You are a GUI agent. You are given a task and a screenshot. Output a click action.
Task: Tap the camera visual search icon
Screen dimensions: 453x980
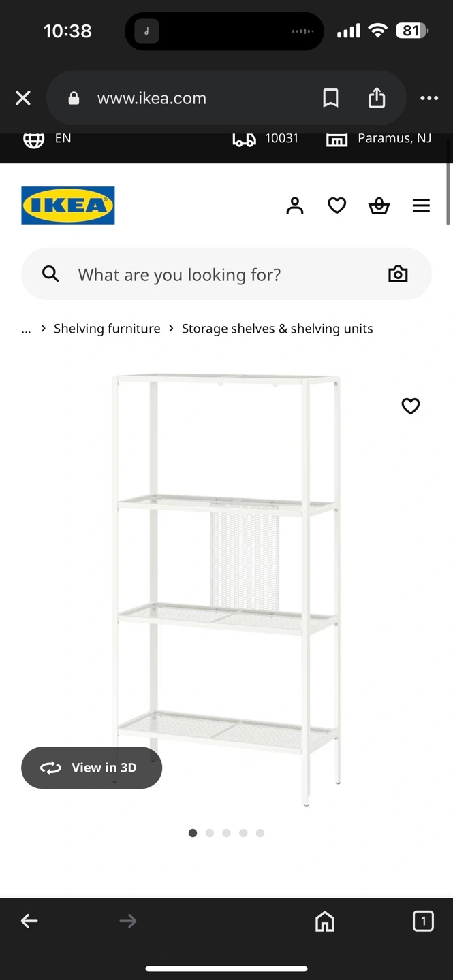[398, 274]
